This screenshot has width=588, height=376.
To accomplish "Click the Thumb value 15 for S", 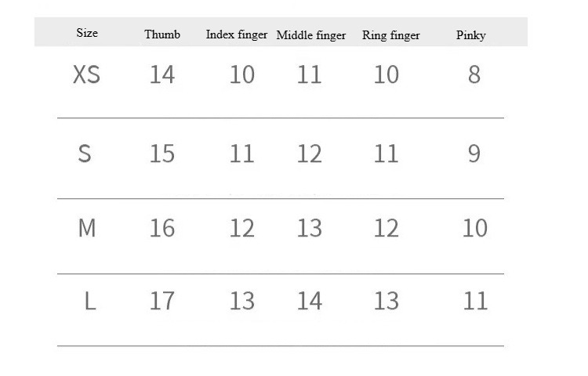I will [x=162, y=154].
